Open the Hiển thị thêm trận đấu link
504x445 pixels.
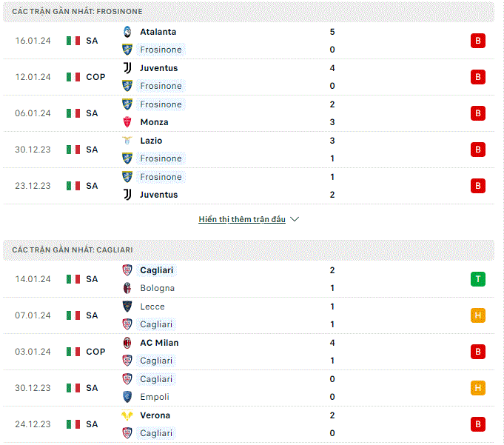click(242, 219)
